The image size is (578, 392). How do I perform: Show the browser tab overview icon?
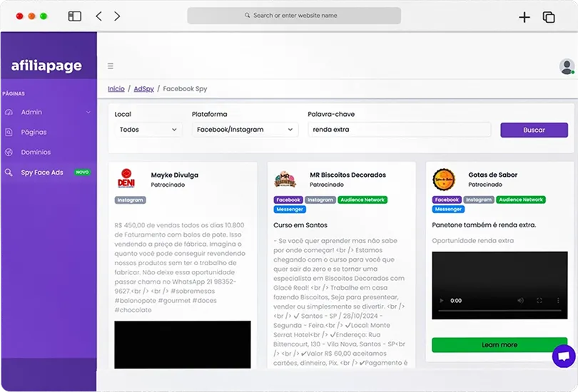coord(548,17)
